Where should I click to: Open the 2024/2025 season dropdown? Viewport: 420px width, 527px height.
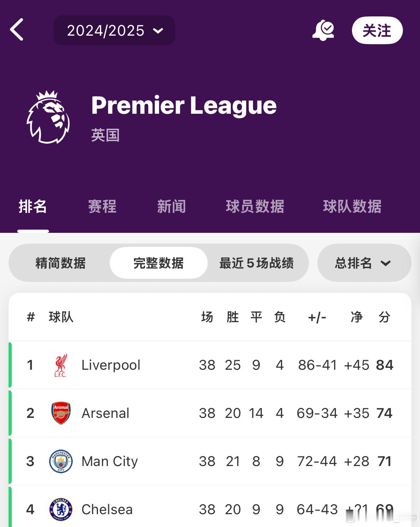[114, 30]
